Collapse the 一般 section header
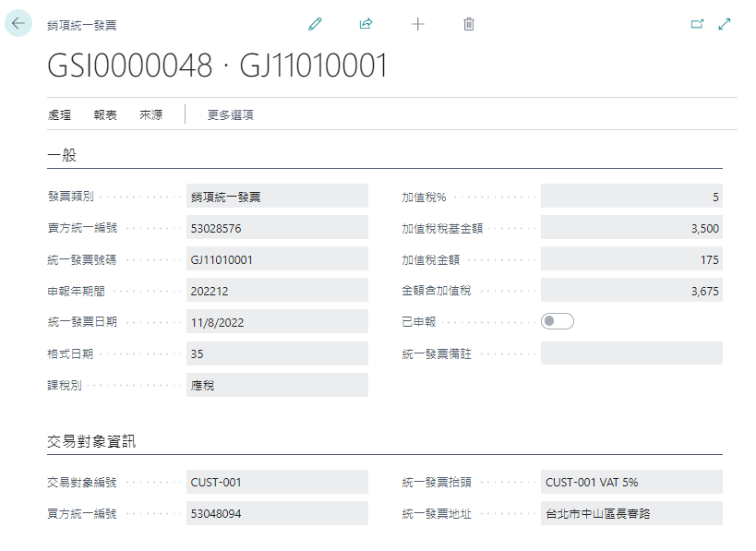 point(62,155)
